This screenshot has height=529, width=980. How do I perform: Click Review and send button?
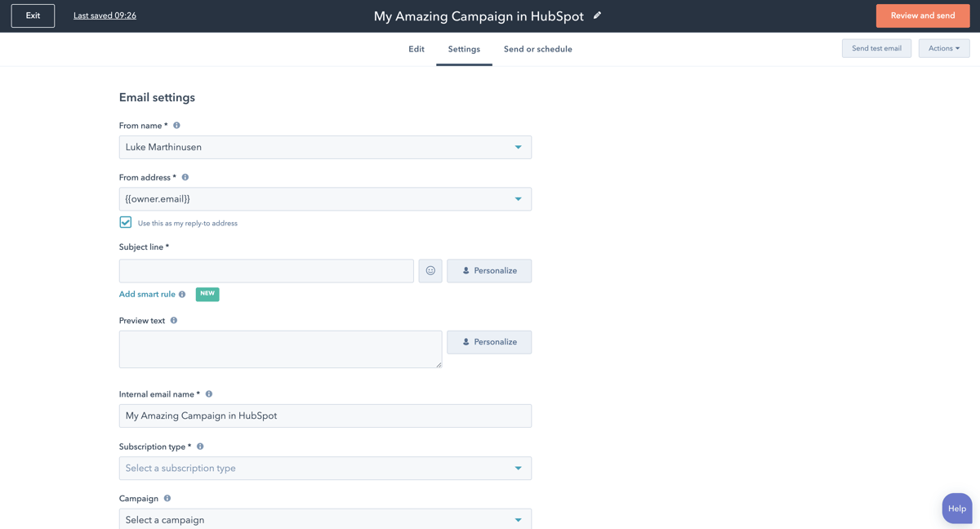(x=923, y=16)
